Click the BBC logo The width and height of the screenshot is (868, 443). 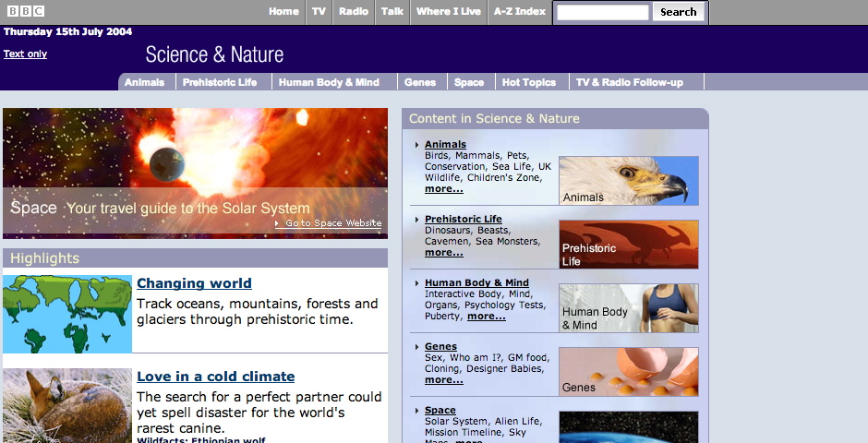(x=26, y=11)
